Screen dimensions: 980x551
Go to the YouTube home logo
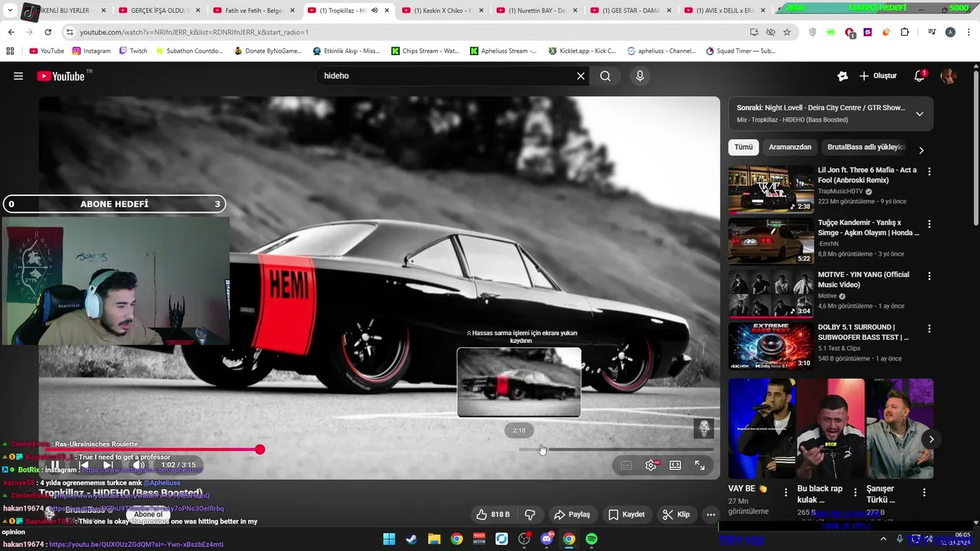point(61,76)
